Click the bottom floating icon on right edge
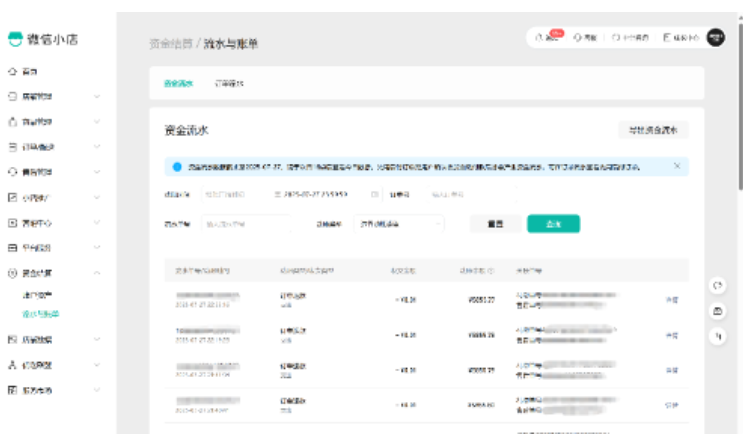 [x=717, y=337]
